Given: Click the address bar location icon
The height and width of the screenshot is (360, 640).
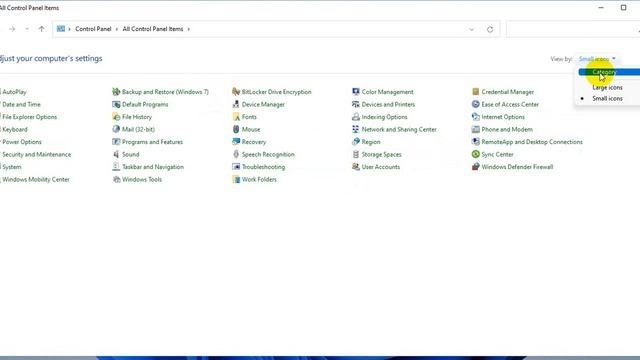Looking at the screenshot, I should pyautogui.click(x=60, y=29).
